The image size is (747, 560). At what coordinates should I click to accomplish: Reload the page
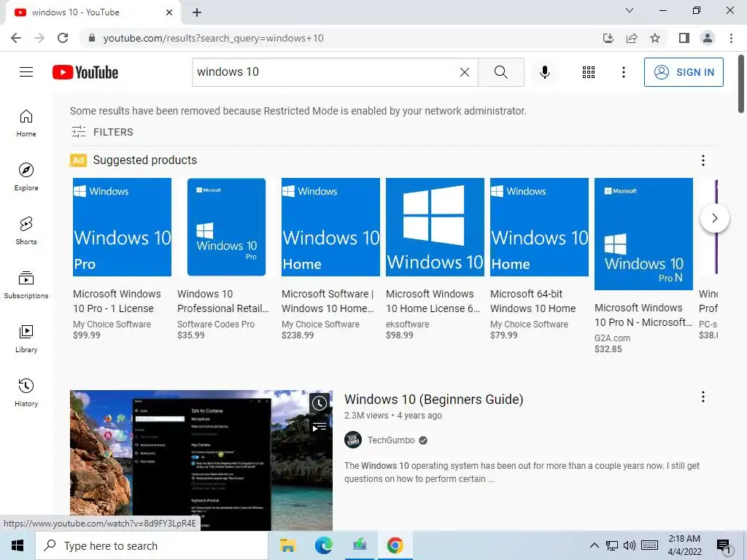coord(63,38)
